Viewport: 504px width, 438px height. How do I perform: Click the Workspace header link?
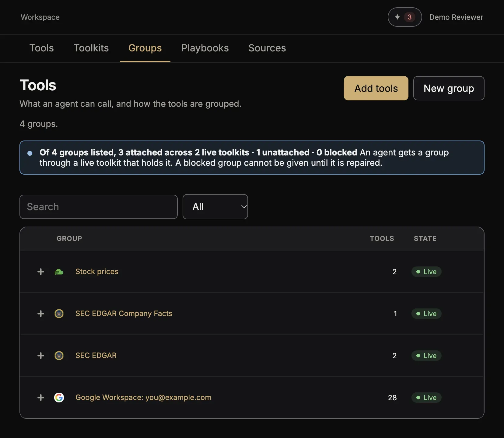click(40, 17)
